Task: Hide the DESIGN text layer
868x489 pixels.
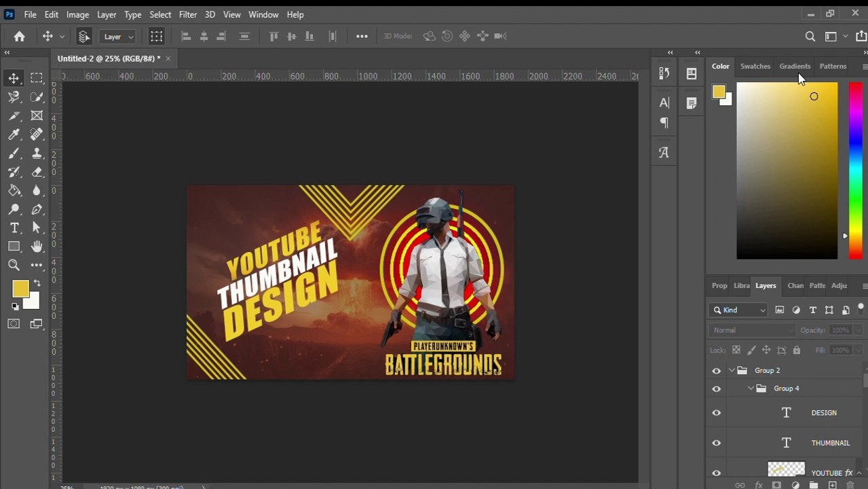Action: (x=717, y=413)
